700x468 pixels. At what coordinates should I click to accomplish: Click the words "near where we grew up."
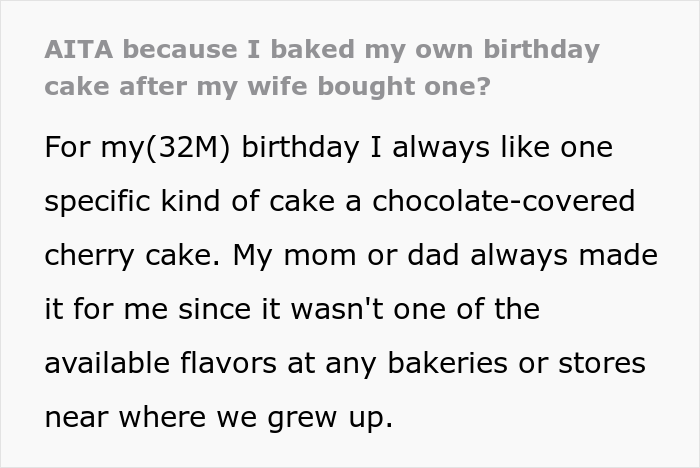click(218, 417)
